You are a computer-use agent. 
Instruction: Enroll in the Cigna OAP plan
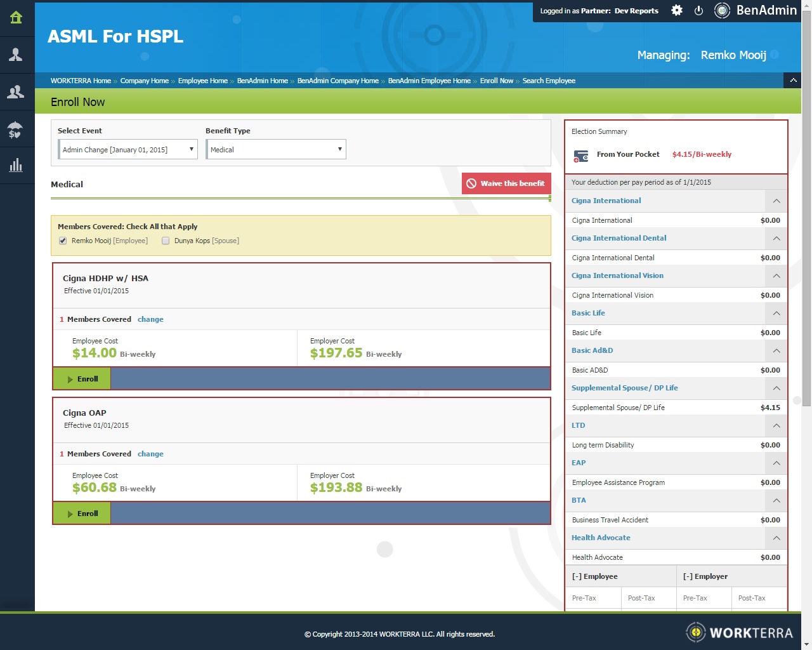click(82, 514)
